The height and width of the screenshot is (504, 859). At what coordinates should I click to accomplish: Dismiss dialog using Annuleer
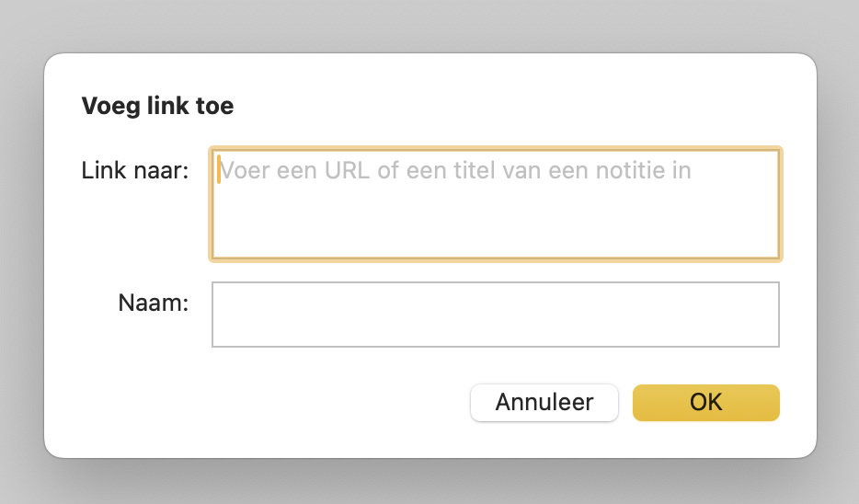(x=544, y=403)
